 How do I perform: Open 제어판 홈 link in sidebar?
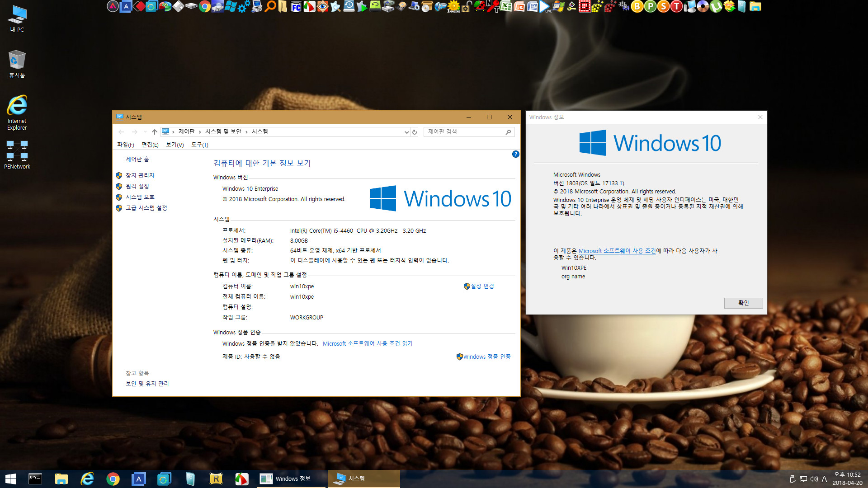[x=137, y=159]
